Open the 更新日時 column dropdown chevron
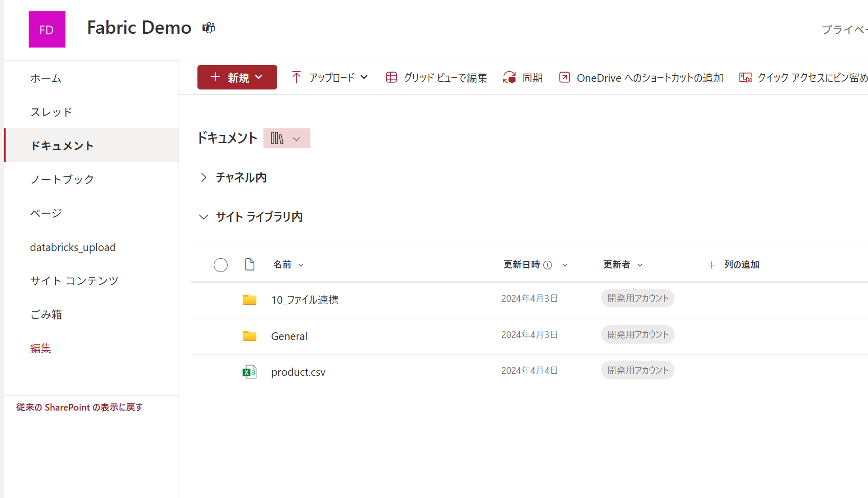 (x=565, y=265)
